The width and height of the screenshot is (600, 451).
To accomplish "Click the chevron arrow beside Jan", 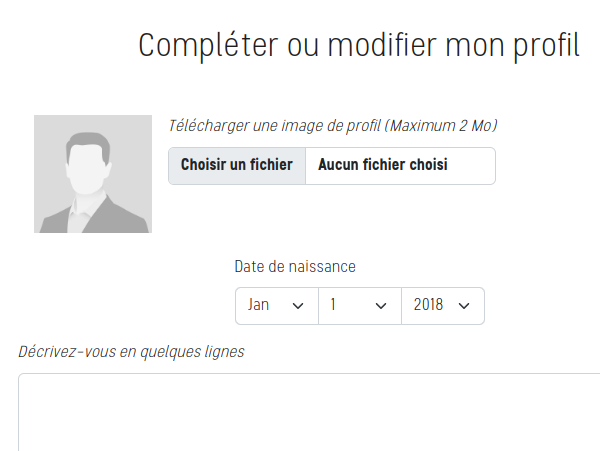I will [x=297, y=306].
